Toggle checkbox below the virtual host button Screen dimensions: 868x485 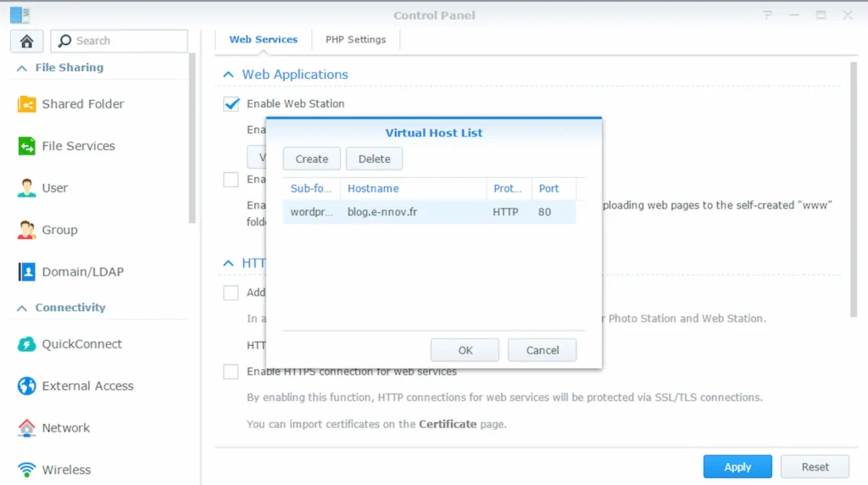231,180
